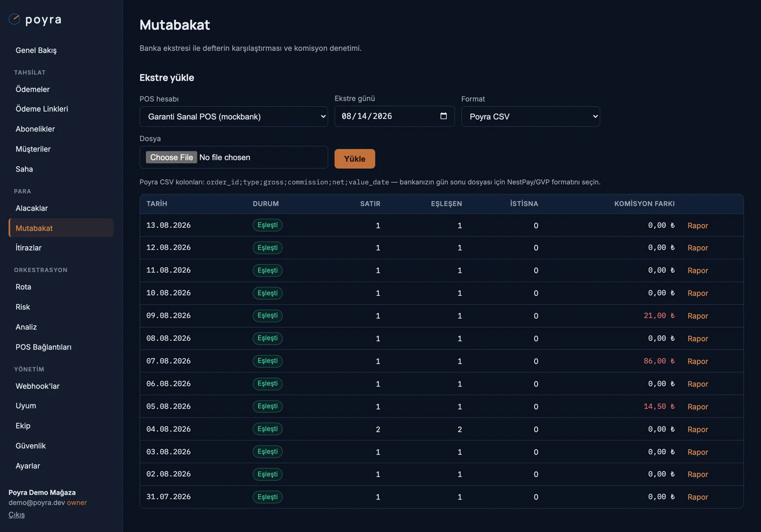
Task: Click the Poyra Demo Mağaza account name
Action: [42, 493]
